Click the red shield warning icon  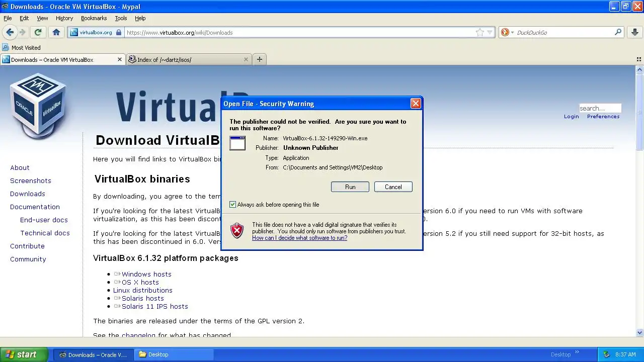click(x=237, y=231)
